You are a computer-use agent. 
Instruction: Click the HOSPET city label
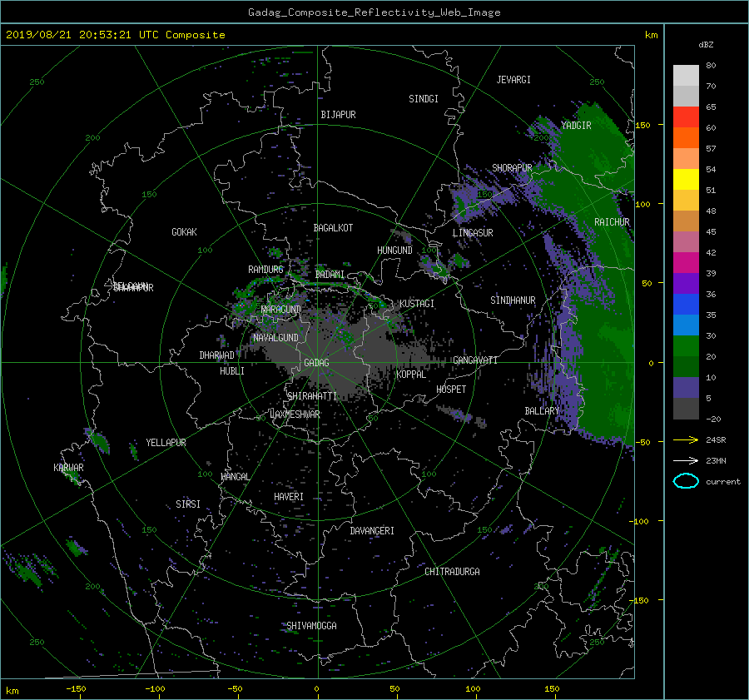coord(451,390)
